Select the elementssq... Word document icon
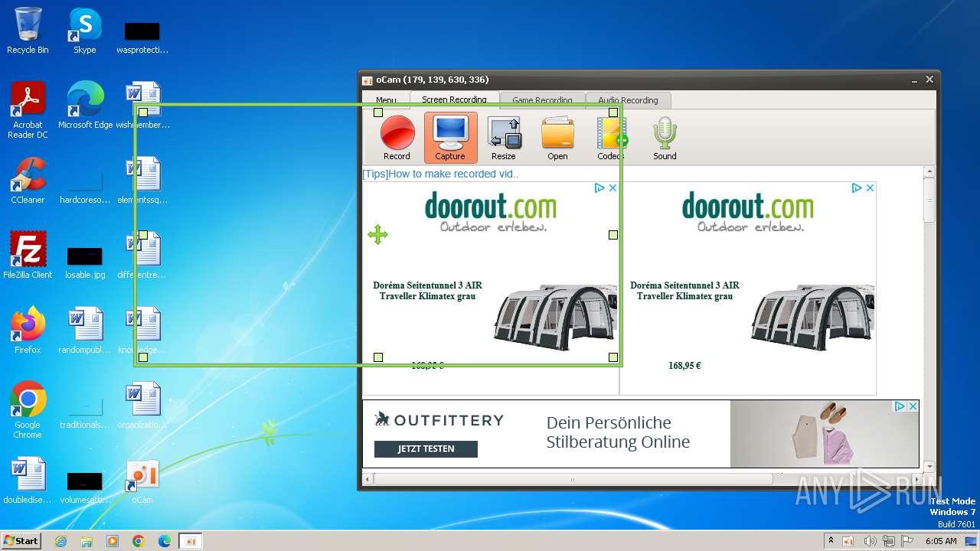The height and width of the screenshot is (551, 980). 142,181
